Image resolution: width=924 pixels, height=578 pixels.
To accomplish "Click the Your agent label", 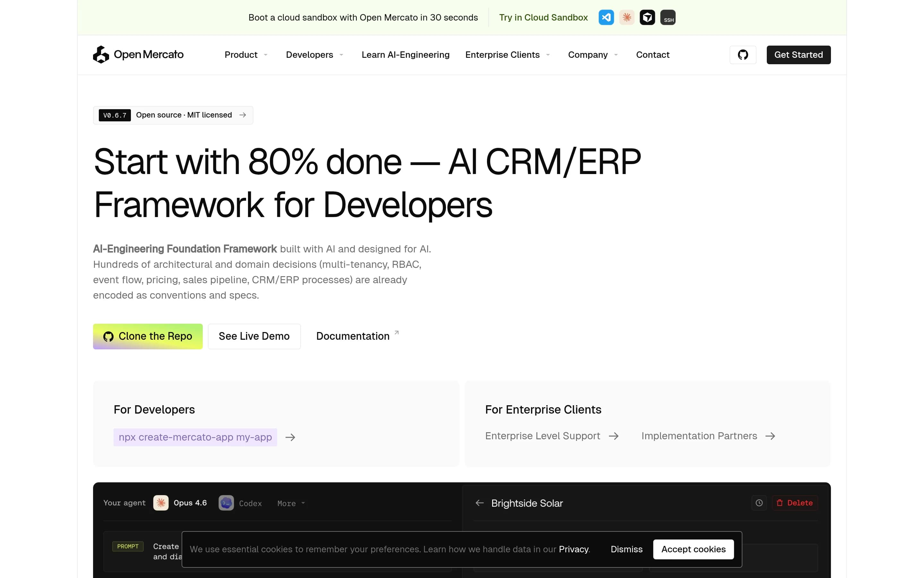I will 124,503.
